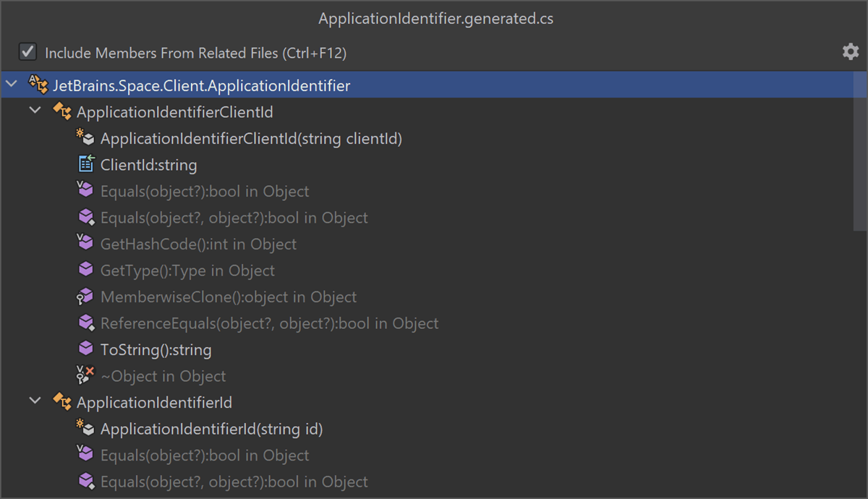Click the ApplicationIdentifierClientId constructor icon

point(85,138)
